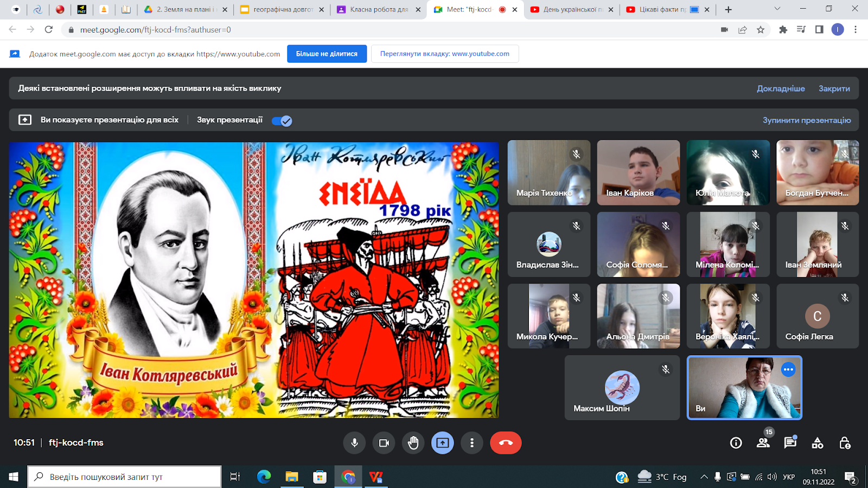Image resolution: width=868 pixels, height=488 pixels.
Task: Switch to Цікаві факти YouTube tab
Action: (x=668, y=9)
